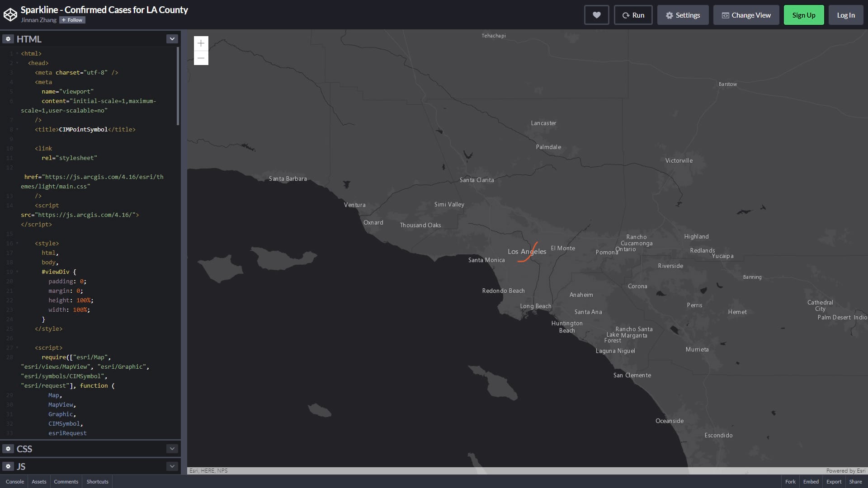Open HTML editor settings gear

point(8,39)
